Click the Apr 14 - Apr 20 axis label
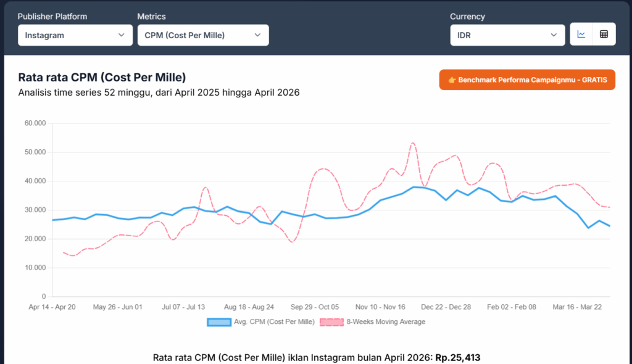632x364 pixels. click(52, 307)
